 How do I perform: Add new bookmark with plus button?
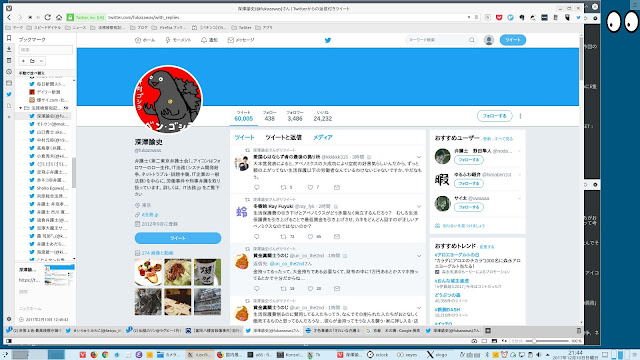(x=23, y=61)
